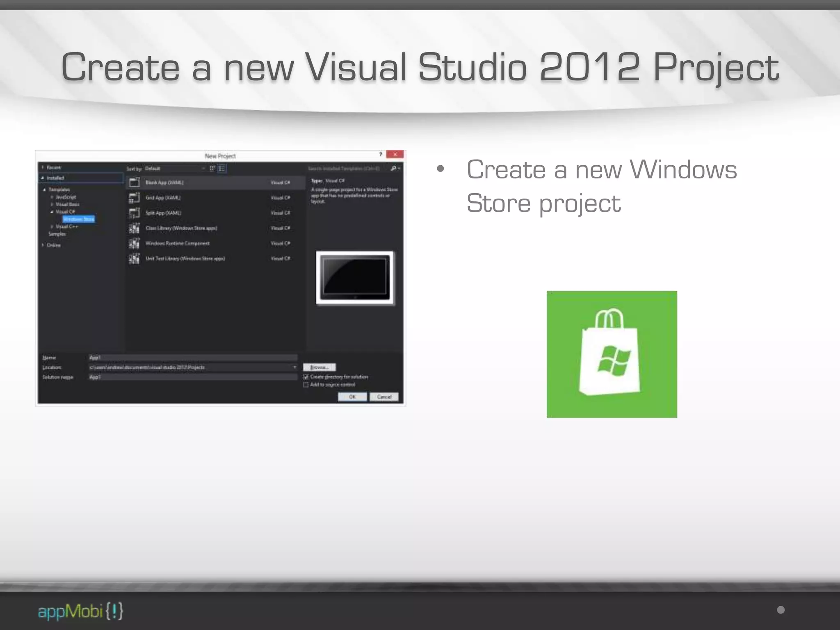Expand the Visual C++ templates node
The height and width of the screenshot is (630, 840).
52,226
